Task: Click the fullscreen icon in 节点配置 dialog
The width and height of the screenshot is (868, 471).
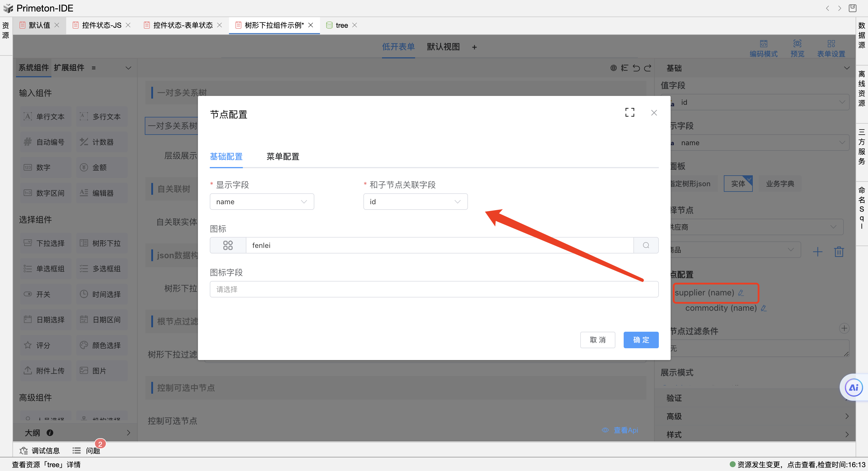Action: 630,112
